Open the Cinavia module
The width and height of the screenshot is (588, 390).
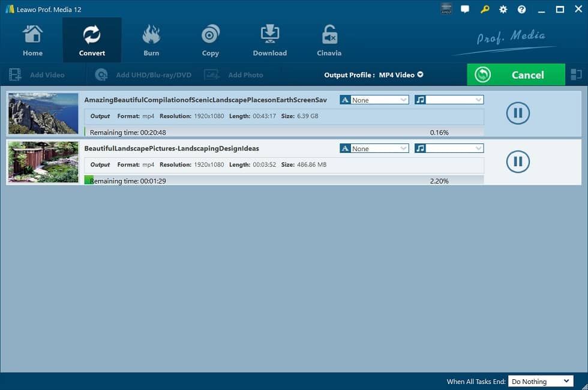[329, 40]
